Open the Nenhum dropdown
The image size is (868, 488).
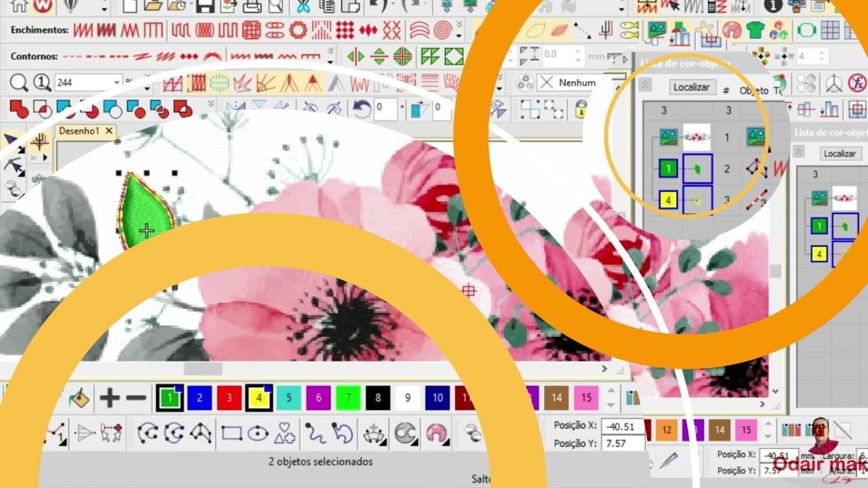click(x=580, y=83)
